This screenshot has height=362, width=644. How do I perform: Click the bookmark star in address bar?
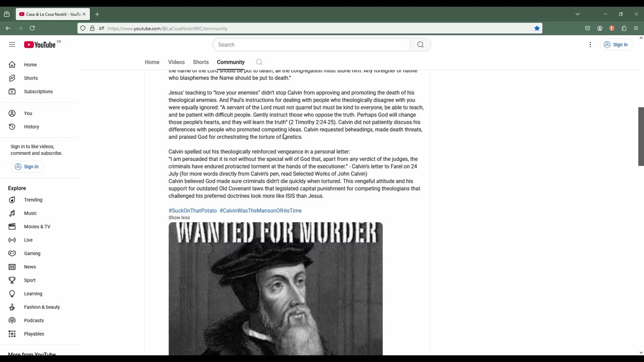537,28
